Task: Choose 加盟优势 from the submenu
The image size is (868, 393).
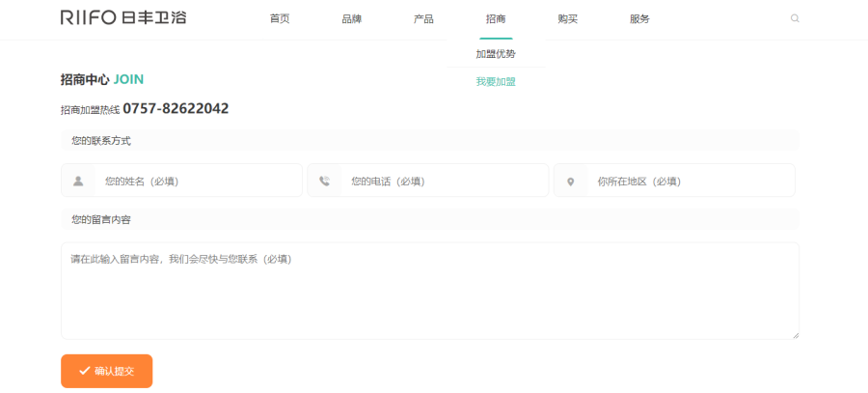Action: 496,54
